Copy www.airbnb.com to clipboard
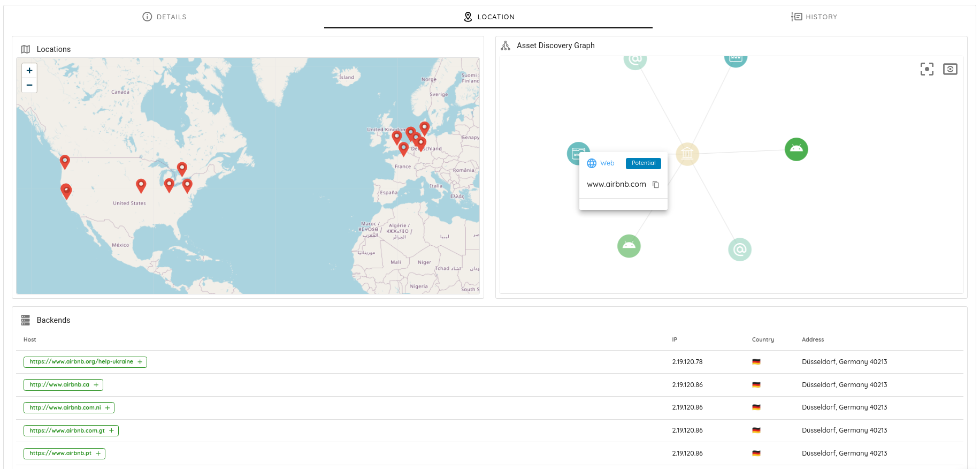Viewport: 980px width, 469px height. pyautogui.click(x=656, y=185)
